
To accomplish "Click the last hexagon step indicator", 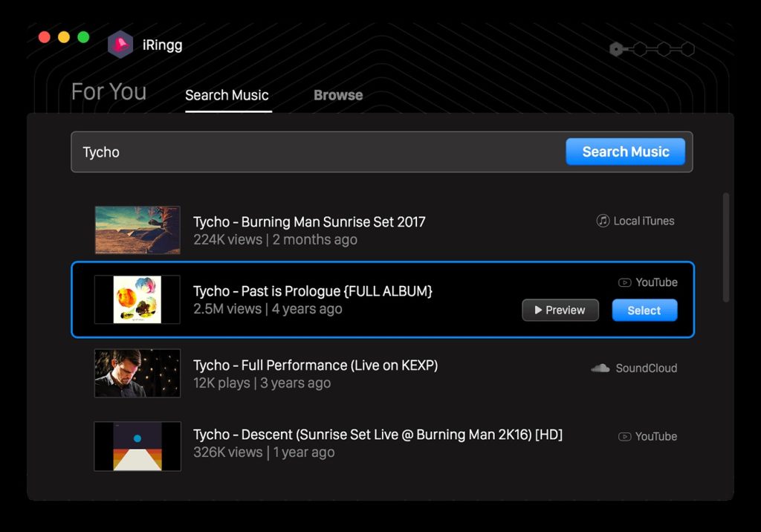I will point(687,50).
